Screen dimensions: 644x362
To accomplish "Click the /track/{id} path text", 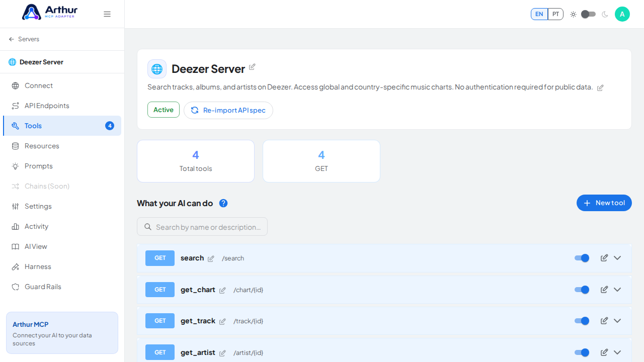I will coord(248,321).
